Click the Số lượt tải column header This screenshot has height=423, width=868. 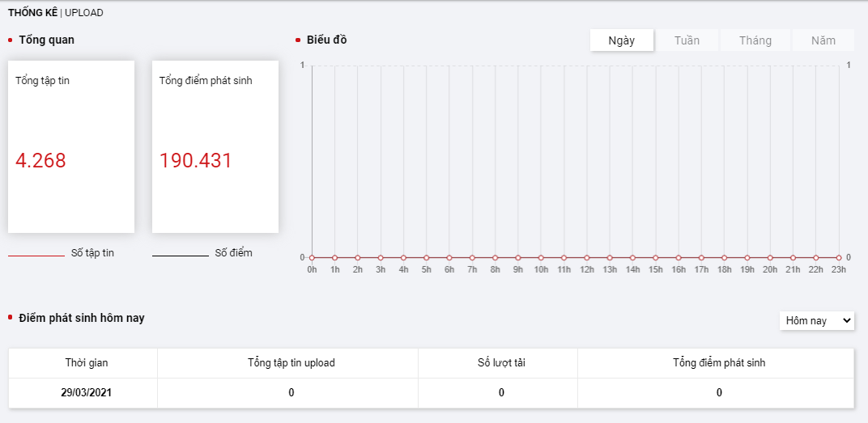[501, 363]
